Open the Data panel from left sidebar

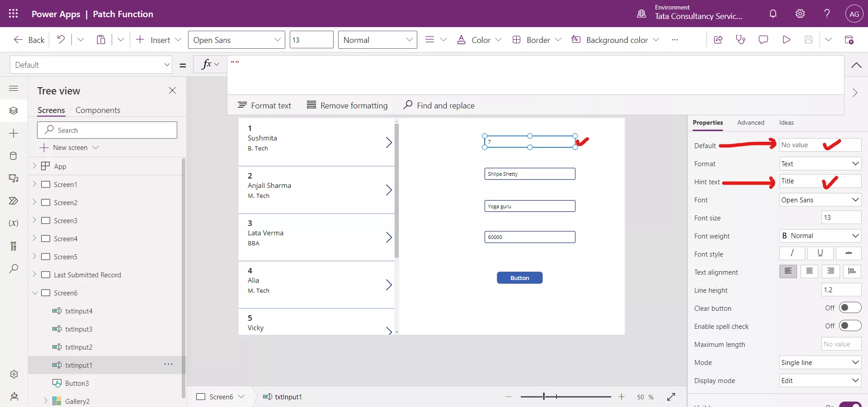13,156
